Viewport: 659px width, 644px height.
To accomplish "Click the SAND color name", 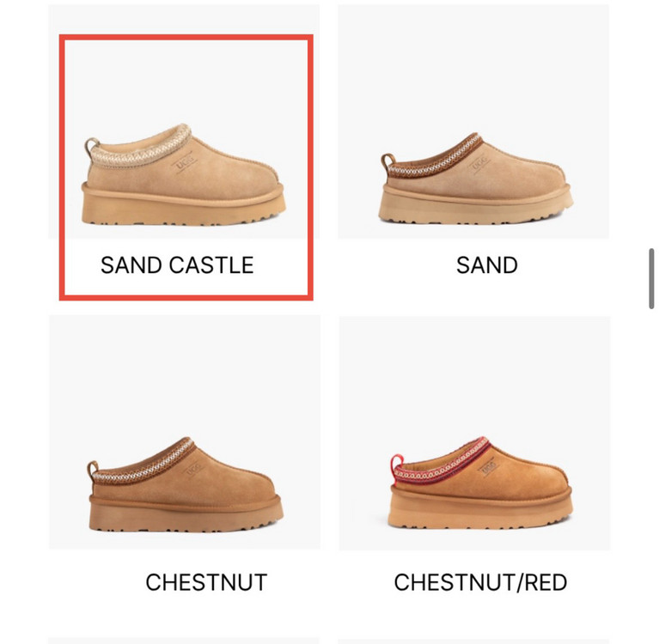I will tap(486, 265).
